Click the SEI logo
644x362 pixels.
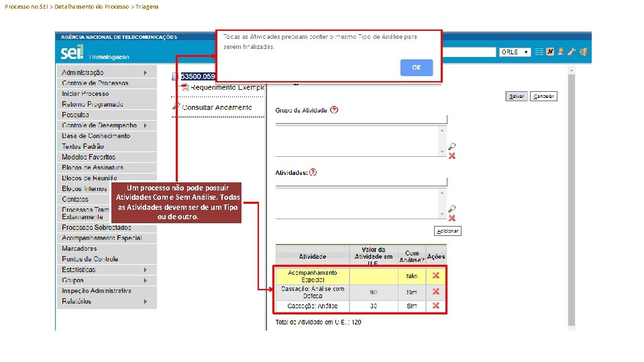point(72,52)
